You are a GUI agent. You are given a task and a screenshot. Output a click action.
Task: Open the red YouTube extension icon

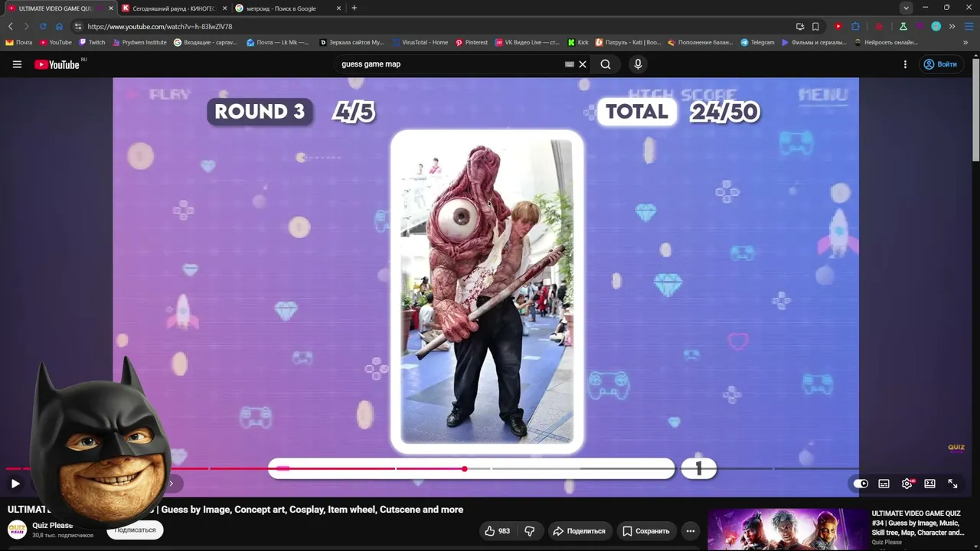pos(838,26)
